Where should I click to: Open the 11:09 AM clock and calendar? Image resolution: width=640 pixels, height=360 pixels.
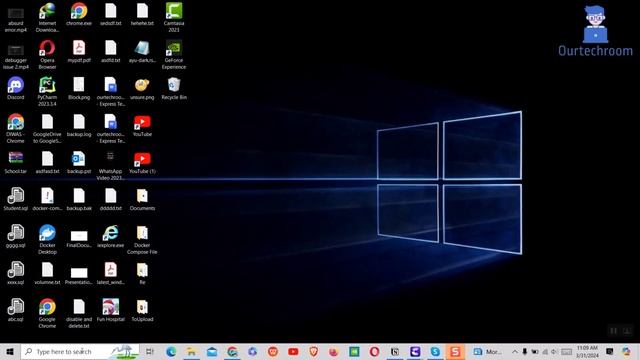[x=587, y=351]
